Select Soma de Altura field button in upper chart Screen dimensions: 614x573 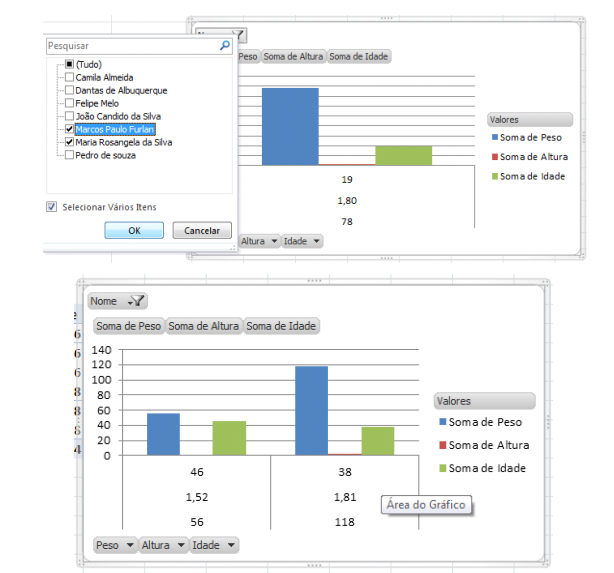tap(293, 57)
